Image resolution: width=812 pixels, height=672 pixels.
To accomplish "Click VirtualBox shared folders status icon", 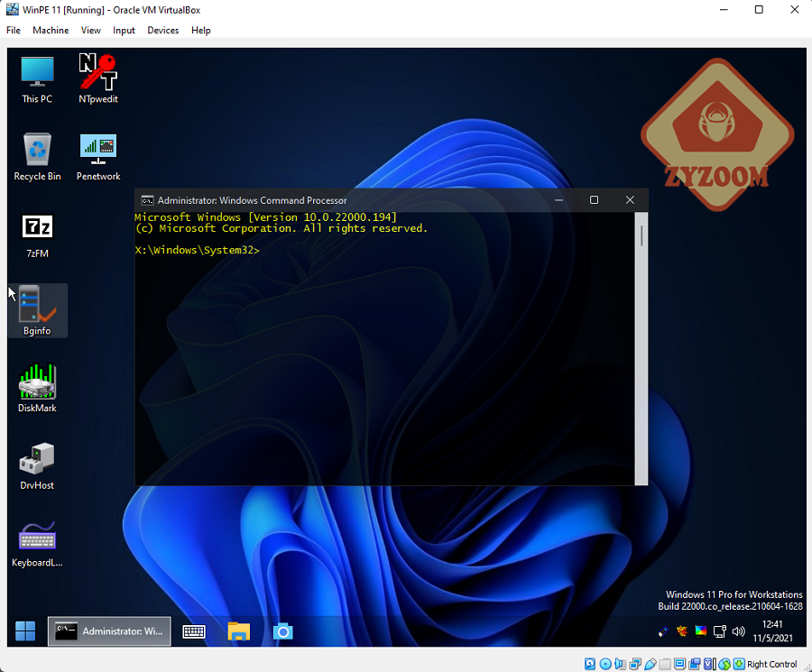I will [665, 664].
